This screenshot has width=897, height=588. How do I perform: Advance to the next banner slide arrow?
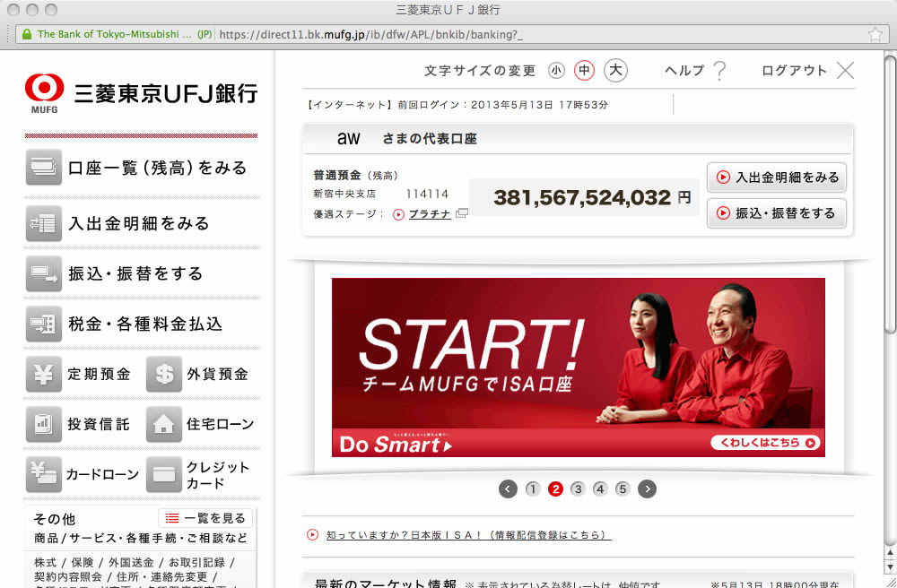pos(647,489)
